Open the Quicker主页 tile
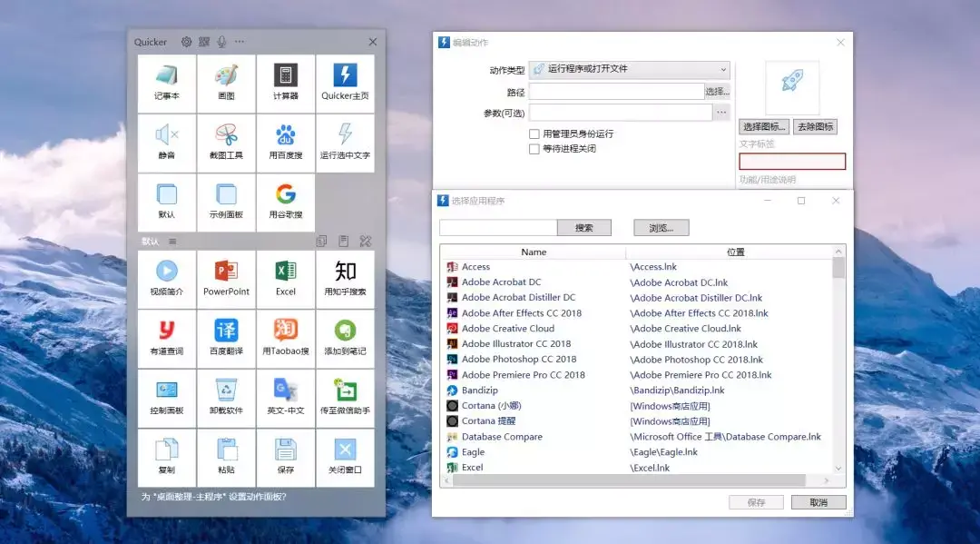980x544 pixels. click(345, 84)
